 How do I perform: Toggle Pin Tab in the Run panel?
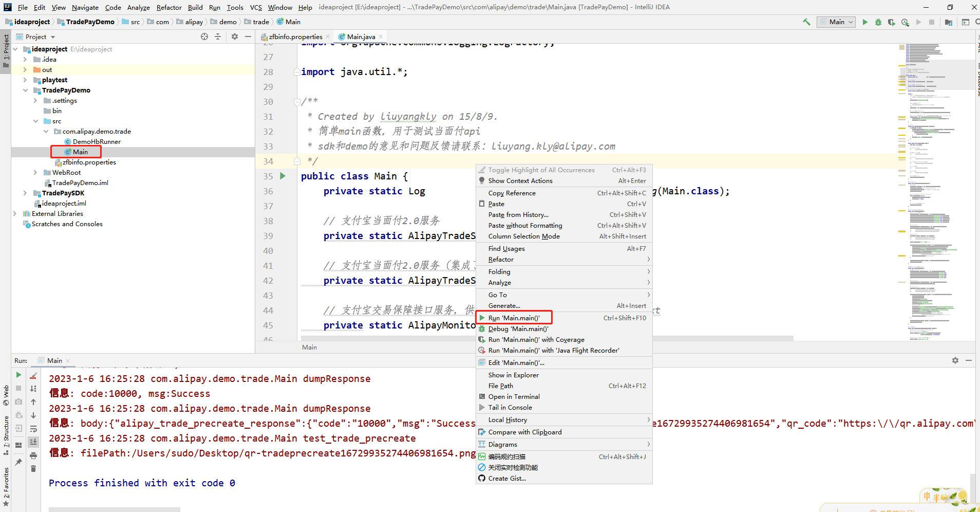click(18, 462)
